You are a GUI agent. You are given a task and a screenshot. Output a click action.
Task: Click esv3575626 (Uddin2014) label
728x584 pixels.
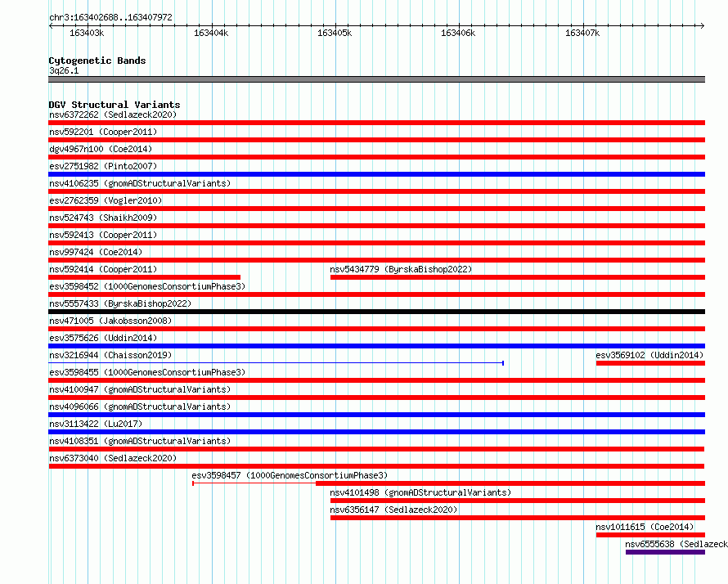coord(103,338)
